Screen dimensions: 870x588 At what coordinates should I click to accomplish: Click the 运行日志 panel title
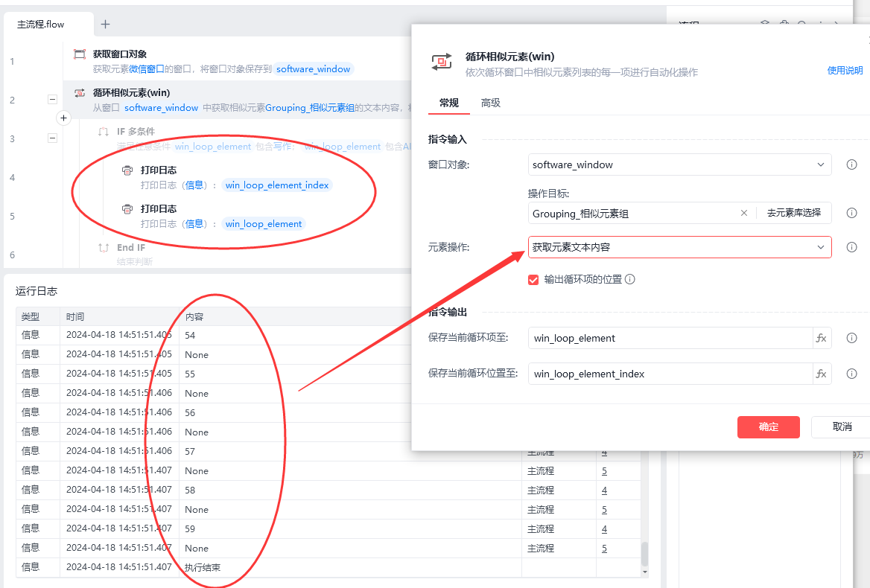coord(36,292)
